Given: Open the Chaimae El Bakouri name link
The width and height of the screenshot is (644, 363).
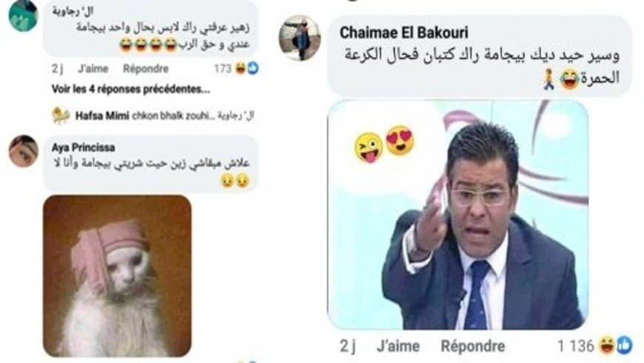Looking at the screenshot, I should 403,33.
